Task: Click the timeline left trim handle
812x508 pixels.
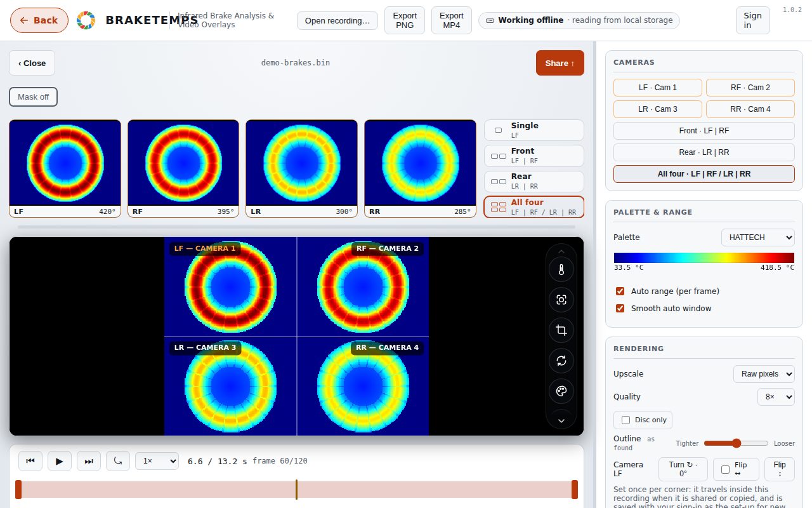Action: click(x=18, y=490)
